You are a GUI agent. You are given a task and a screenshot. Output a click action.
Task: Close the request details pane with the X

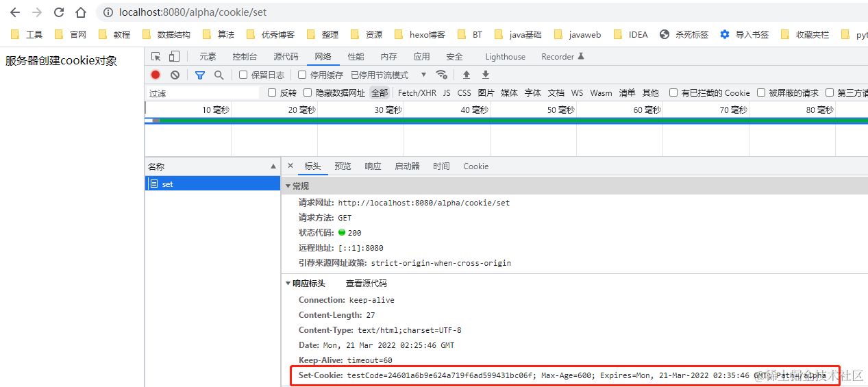(290, 166)
